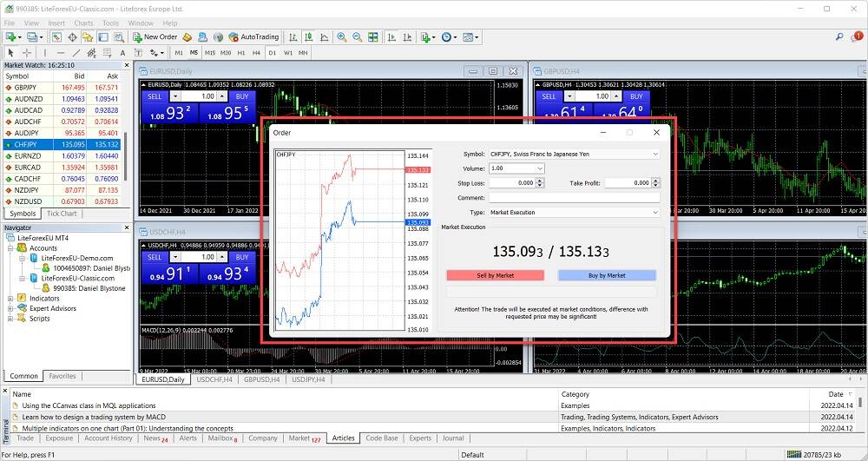868x461 pixels.
Task: Click Sell by Market button
Action: click(495, 275)
